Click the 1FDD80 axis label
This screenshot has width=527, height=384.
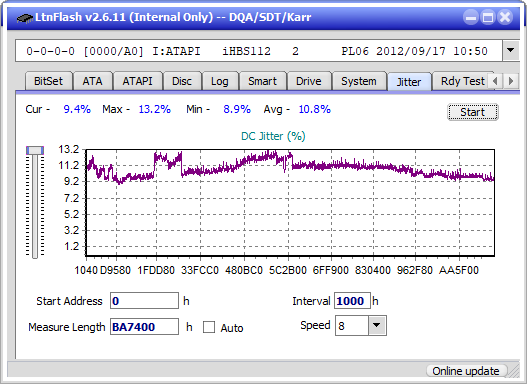pyautogui.click(x=156, y=270)
